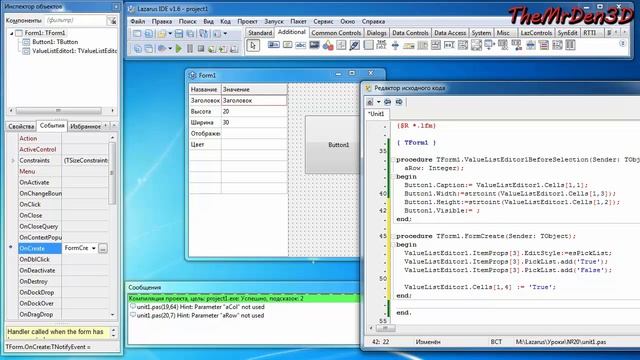Open the Standard palette tab
The width and height of the screenshot is (640, 360).
260,33
